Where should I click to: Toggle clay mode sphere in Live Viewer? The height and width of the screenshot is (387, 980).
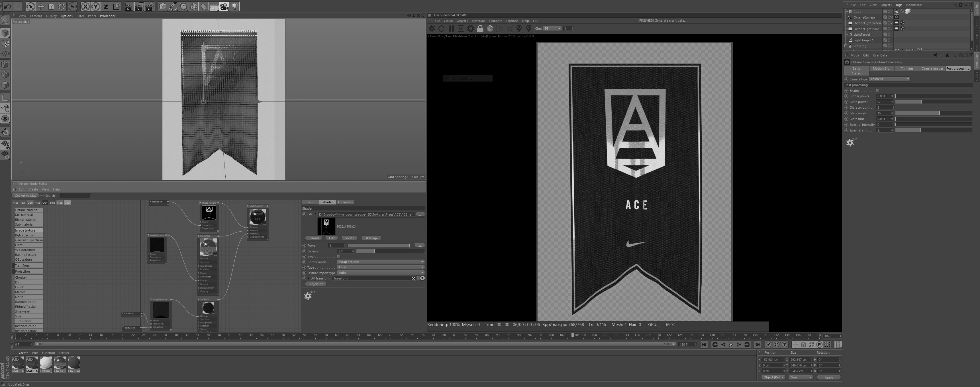point(490,29)
